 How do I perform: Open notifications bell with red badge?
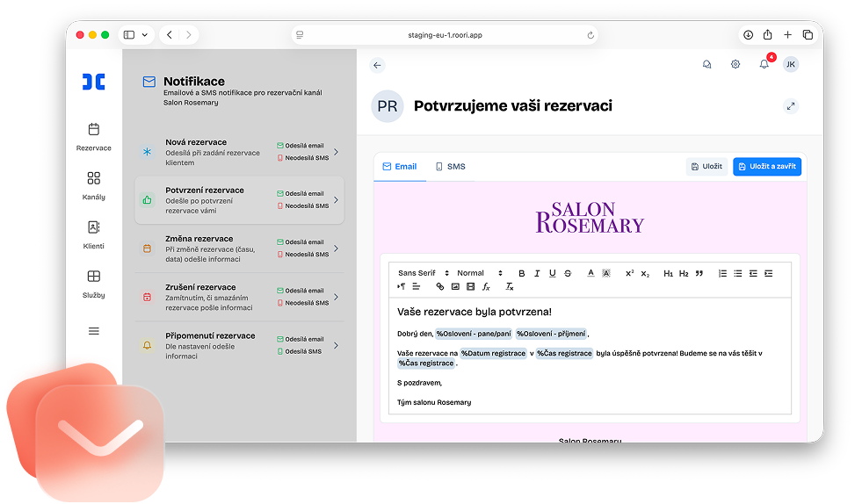coord(764,64)
